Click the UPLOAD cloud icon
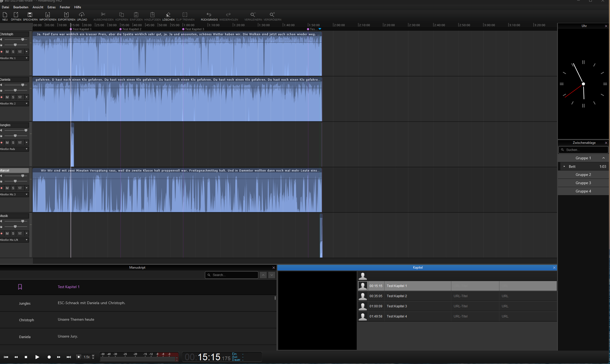The image size is (610, 364). tap(82, 15)
